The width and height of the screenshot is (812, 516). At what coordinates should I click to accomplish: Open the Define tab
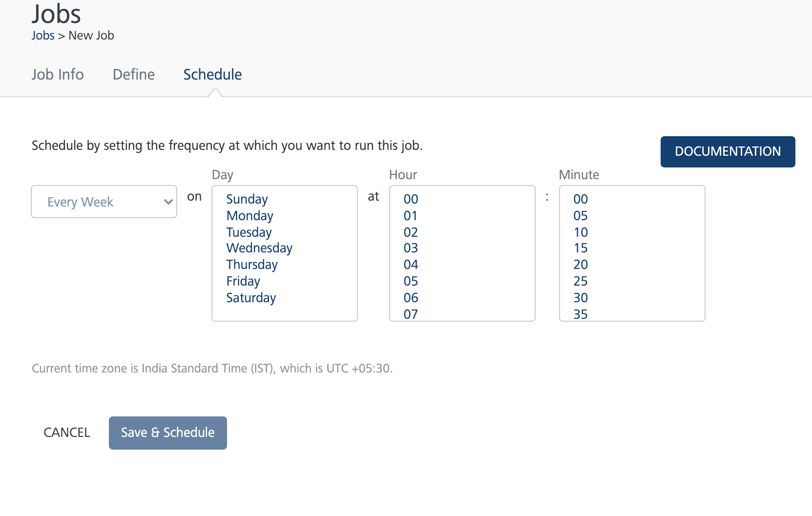pyautogui.click(x=133, y=74)
